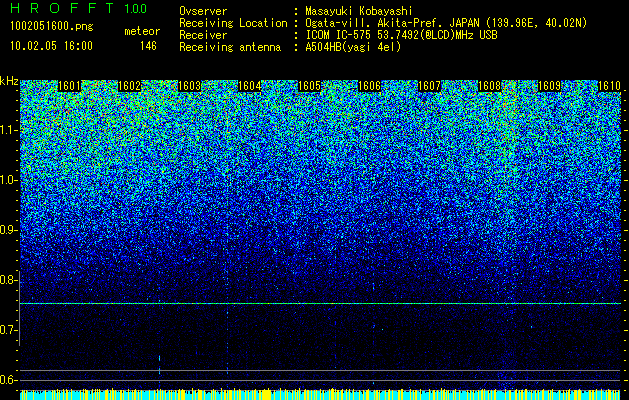629x400 pixels.
Task: Click the 1604 time marker label
Action: coord(250,86)
